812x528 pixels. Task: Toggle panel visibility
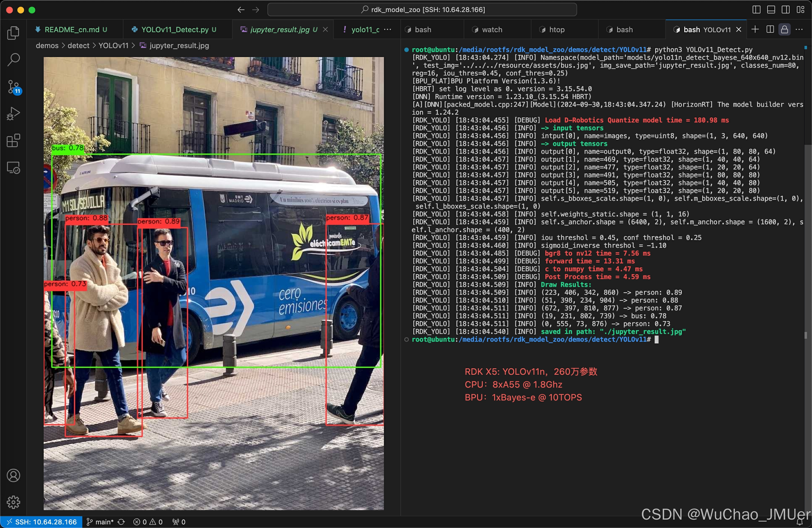tap(771, 10)
